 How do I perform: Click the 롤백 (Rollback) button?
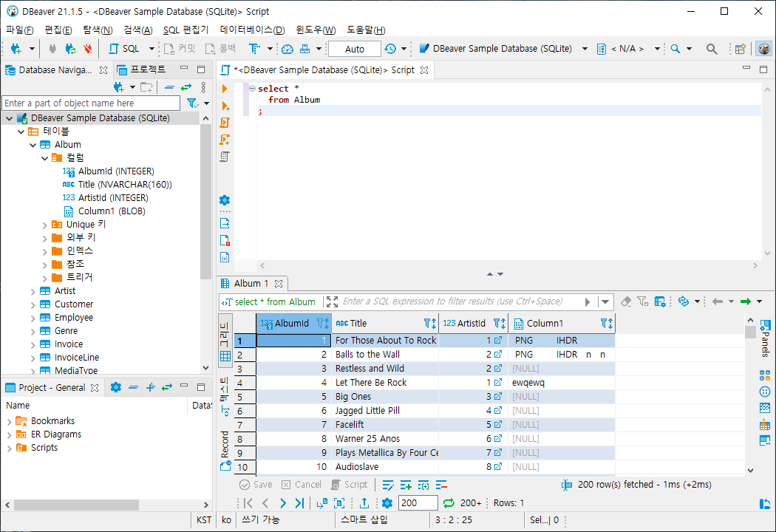tap(221, 49)
